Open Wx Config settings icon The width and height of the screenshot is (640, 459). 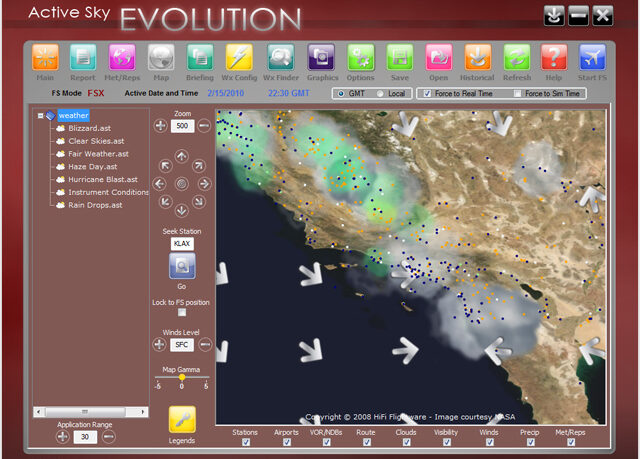240,58
